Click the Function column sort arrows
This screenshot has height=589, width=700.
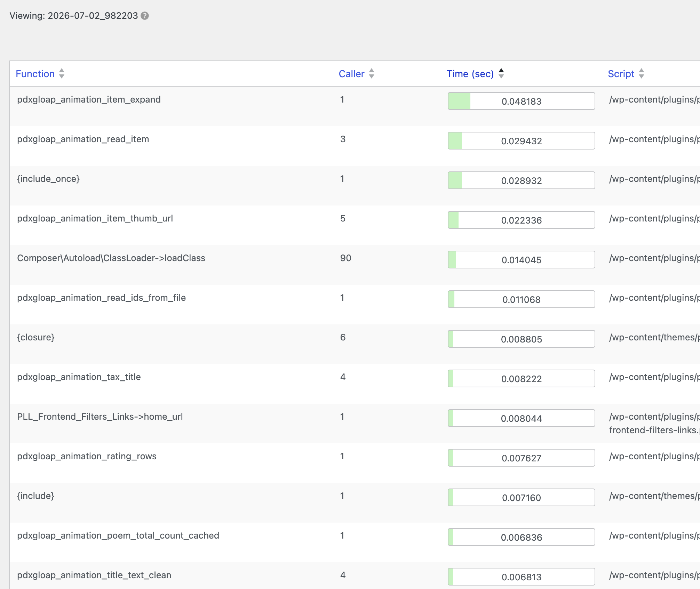62,73
